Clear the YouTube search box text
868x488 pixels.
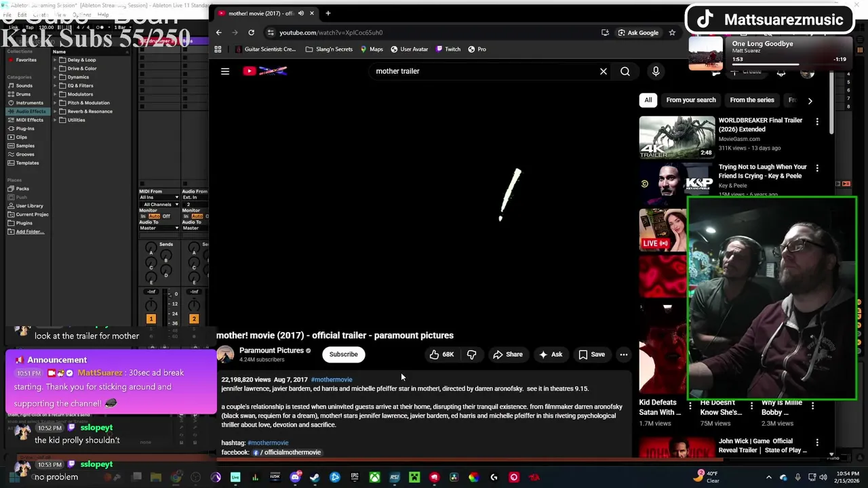pos(604,71)
